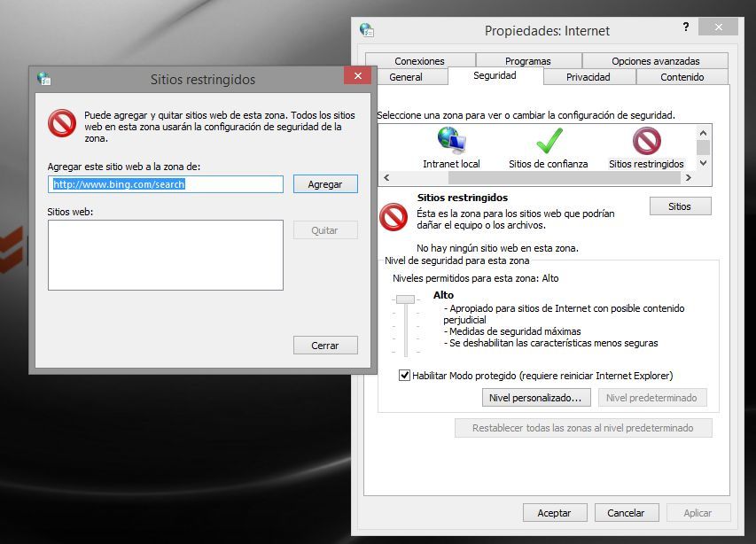
Task: Click the zone list down scroll arrow
Action: [x=704, y=163]
